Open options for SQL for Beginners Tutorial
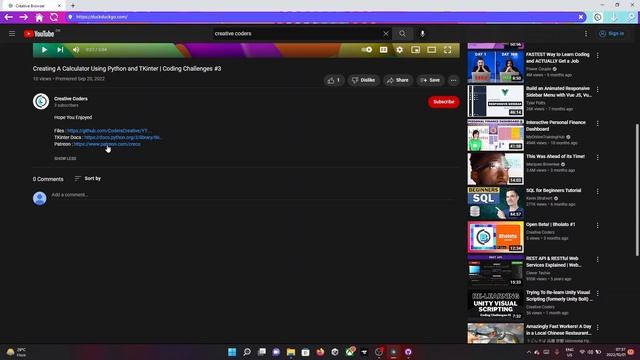The image size is (640, 360). [598, 191]
